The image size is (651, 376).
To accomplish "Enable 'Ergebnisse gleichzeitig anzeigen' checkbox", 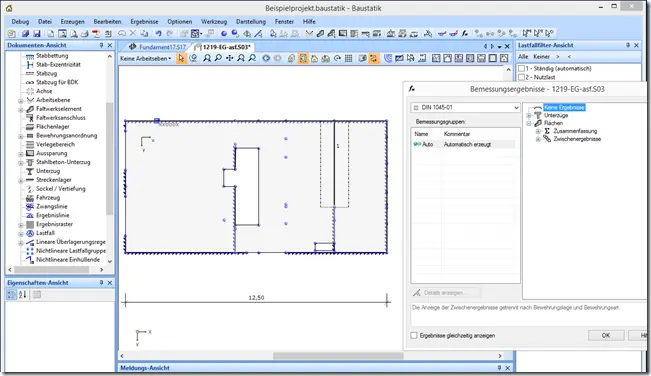I will pyautogui.click(x=414, y=335).
